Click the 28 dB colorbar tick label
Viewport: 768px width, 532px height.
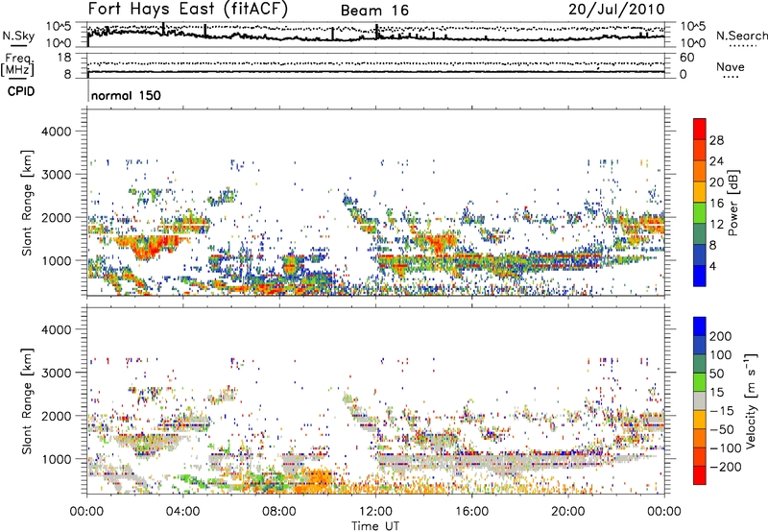pyautogui.click(x=716, y=140)
